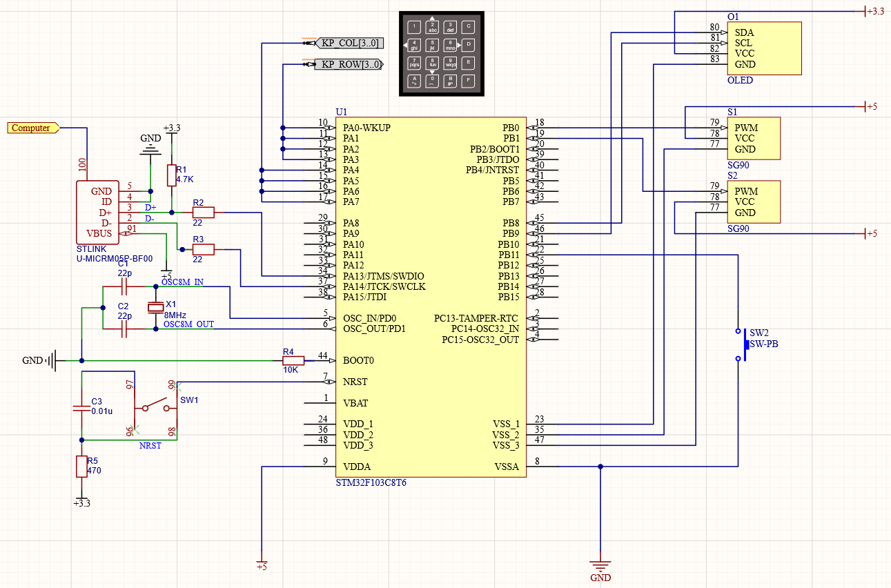
Task: Click the U-MICRM05P-BF00 part label
Action: coord(113,259)
